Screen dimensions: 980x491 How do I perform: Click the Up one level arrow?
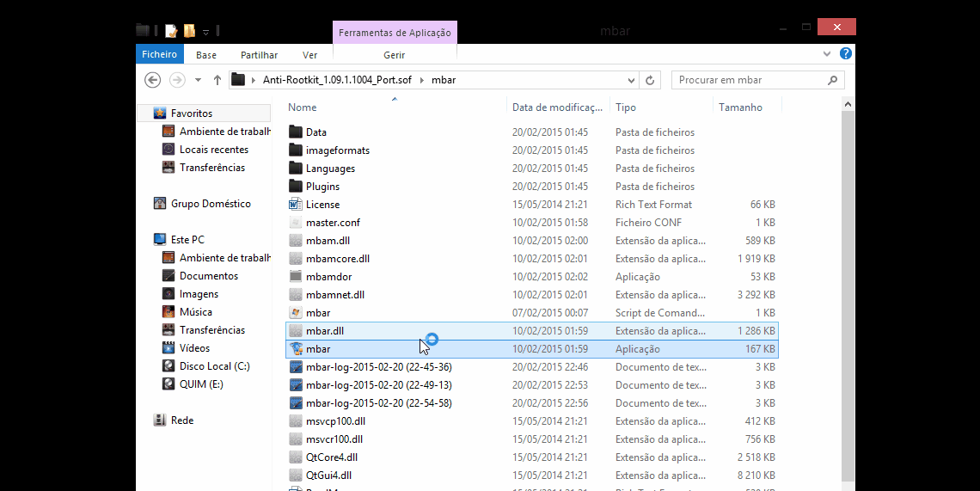(217, 80)
